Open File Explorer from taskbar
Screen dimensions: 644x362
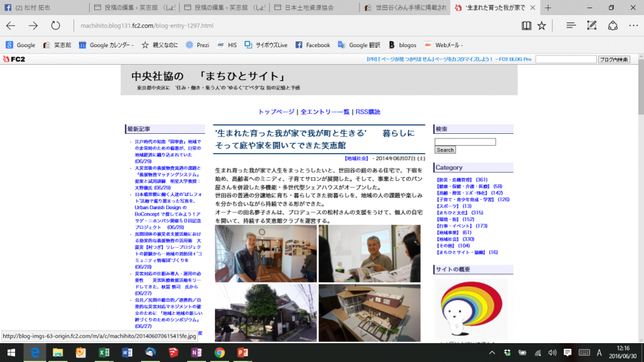pos(57,353)
